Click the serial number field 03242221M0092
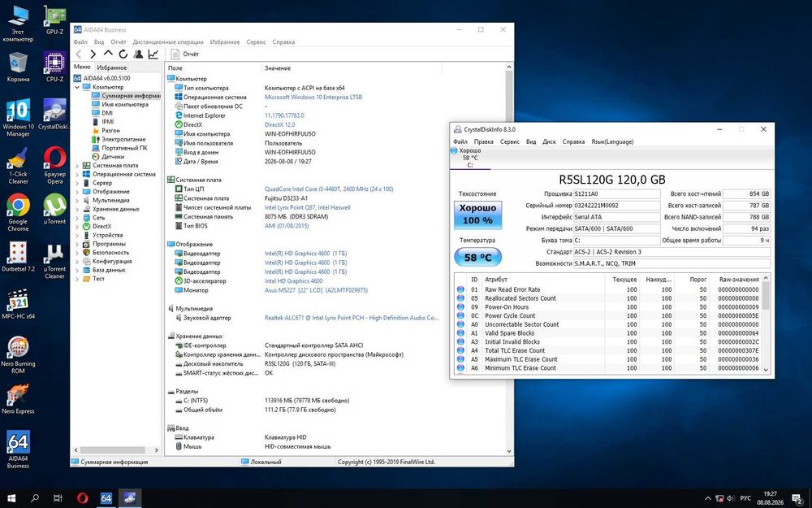Screen dimensions: 812x508 pyautogui.click(x=617, y=206)
